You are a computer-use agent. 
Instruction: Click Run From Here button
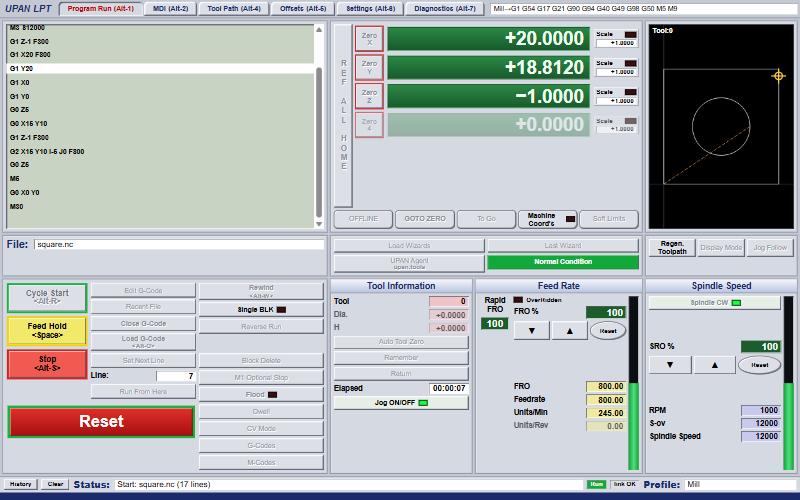click(143, 392)
